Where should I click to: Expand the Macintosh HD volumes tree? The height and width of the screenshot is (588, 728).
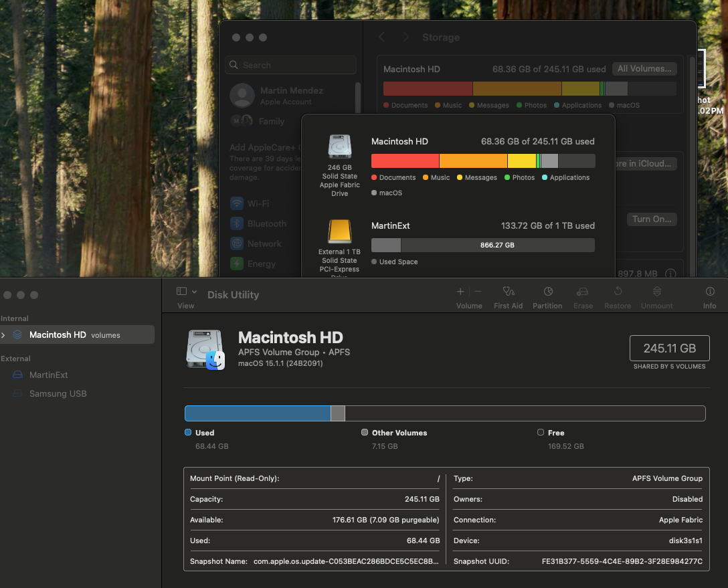point(4,335)
